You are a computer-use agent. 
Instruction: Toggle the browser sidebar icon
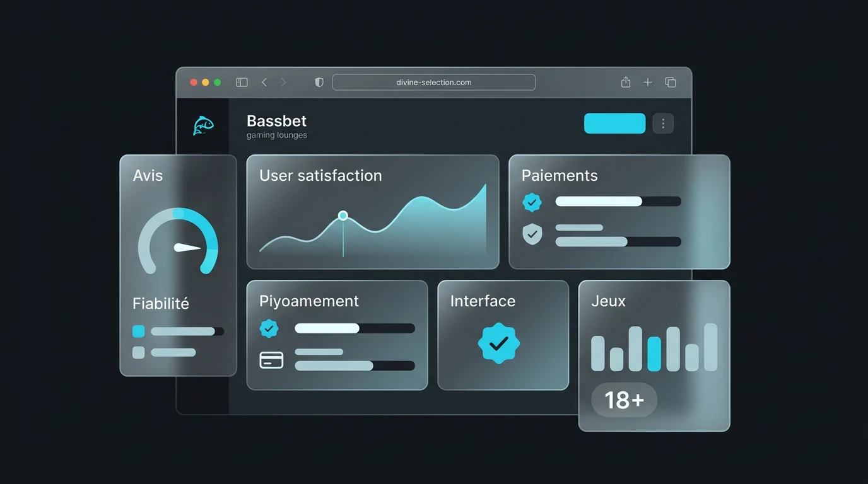242,82
